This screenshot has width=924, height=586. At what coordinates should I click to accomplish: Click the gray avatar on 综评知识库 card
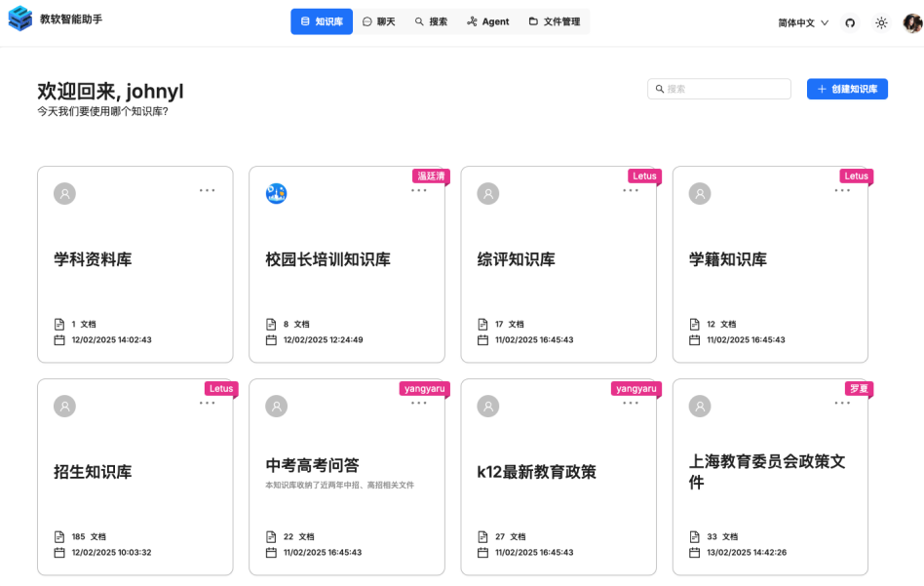[488, 194]
